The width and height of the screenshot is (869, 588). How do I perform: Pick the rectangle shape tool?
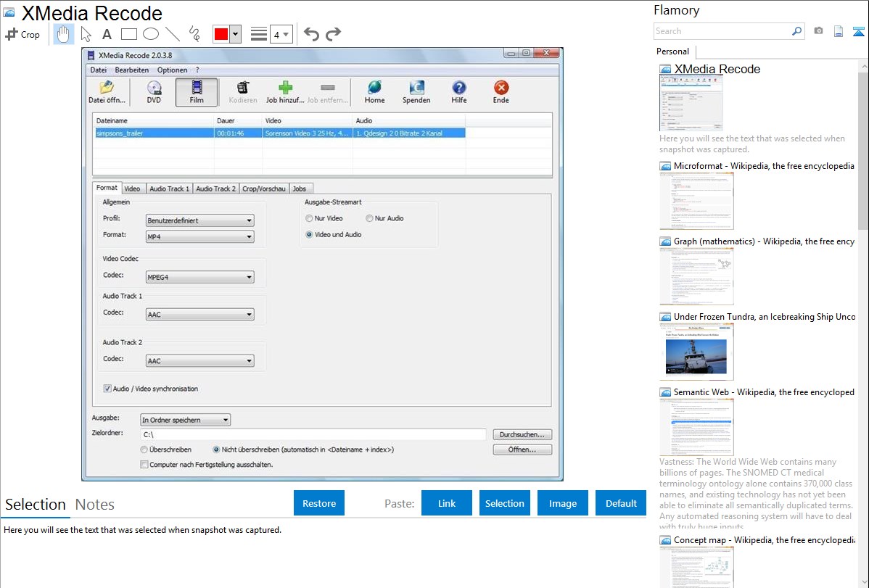click(x=129, y=34)
